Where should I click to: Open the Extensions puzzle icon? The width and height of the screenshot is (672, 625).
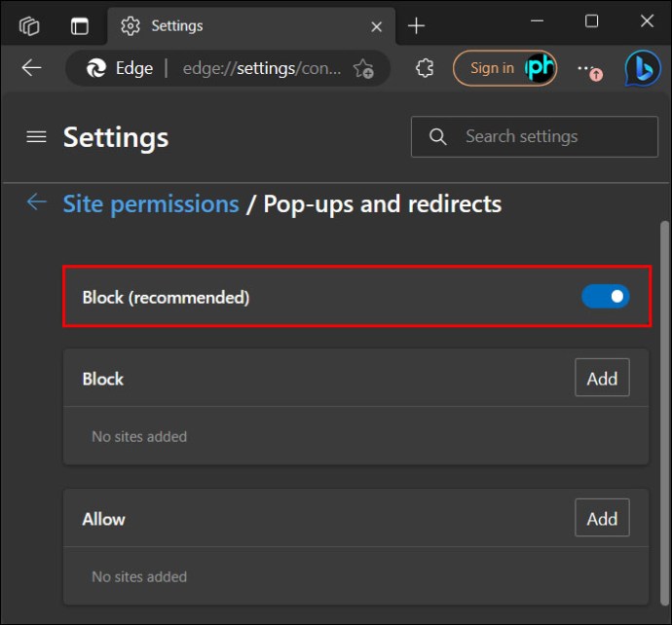tap(425, 68)
